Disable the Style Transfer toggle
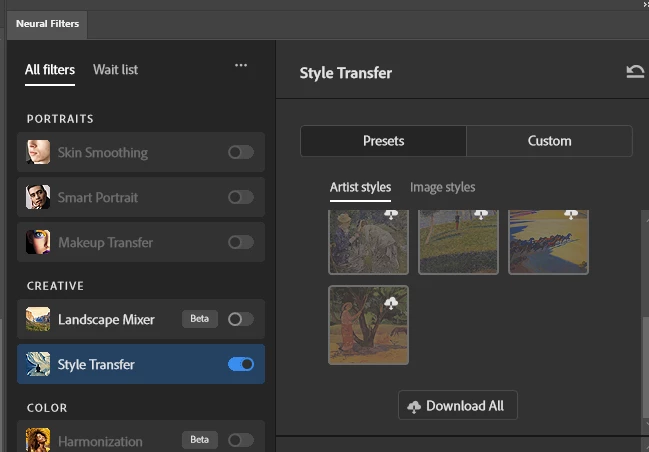 241,364
